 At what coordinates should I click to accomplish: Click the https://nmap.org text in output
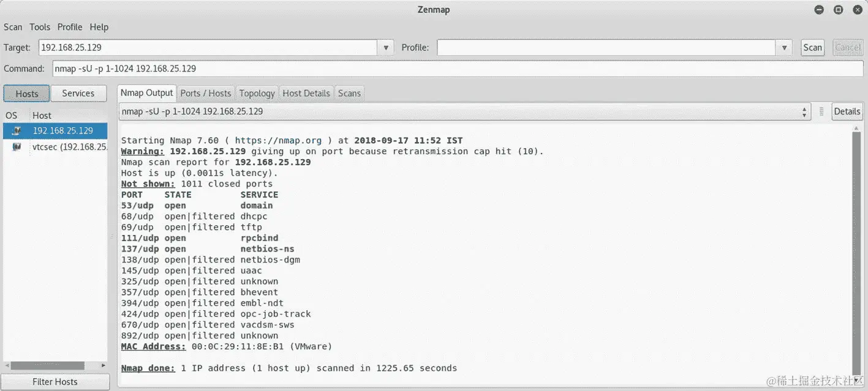point(278,141)
